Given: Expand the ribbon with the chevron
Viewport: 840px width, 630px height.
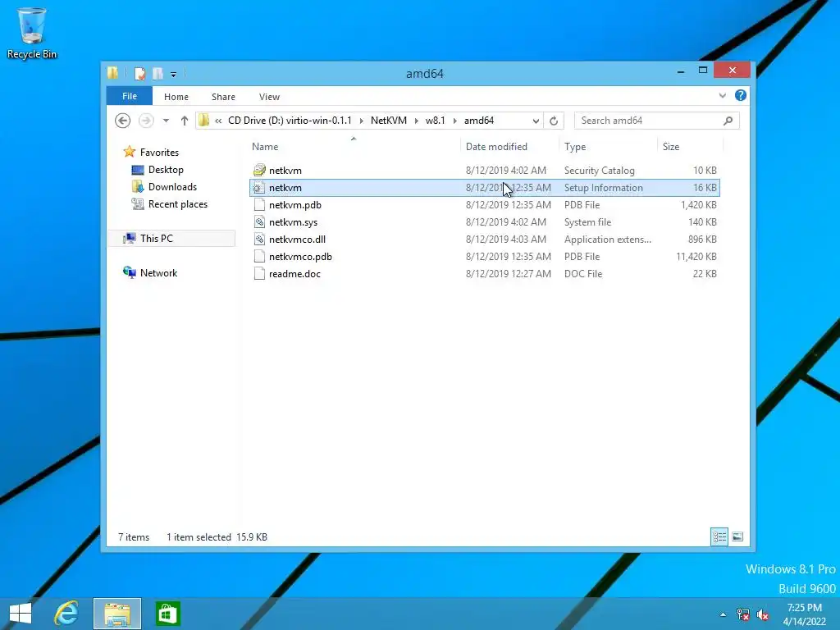Looking at the screenshot, I should pyautogui.click(x=723, y=96).
